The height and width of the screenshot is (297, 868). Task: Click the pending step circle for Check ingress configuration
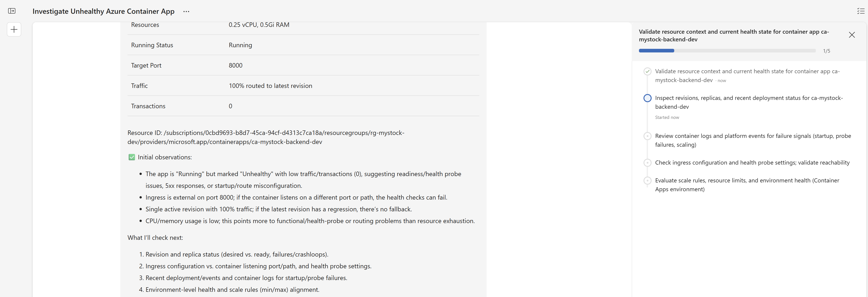pyautogui.click(x=647, y=163)
